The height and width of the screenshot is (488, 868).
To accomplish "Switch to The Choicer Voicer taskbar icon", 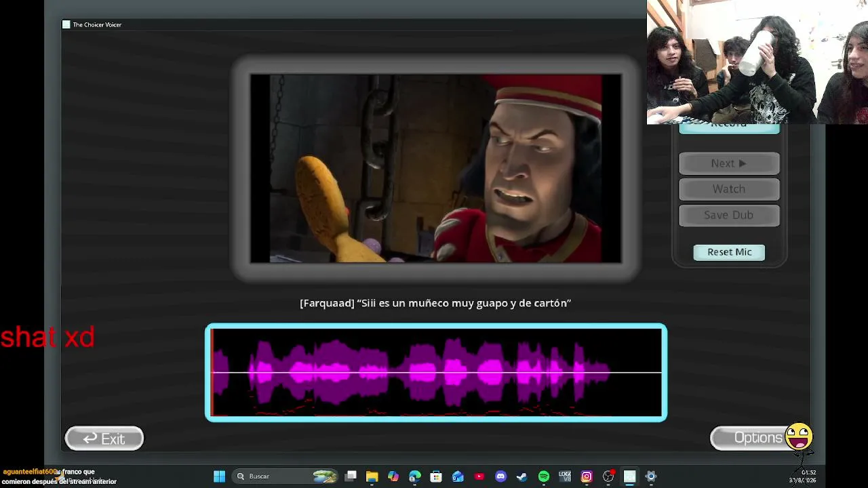I will 629,476.
